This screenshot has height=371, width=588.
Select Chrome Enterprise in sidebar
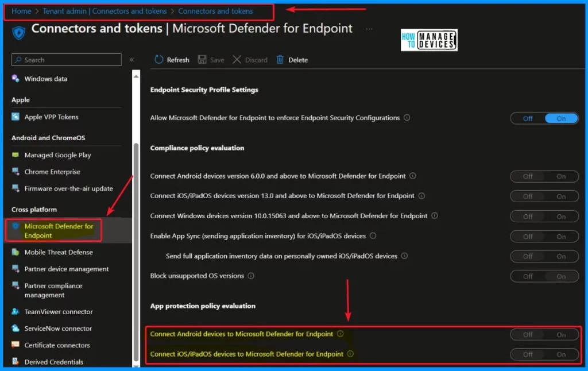point(52,172)
